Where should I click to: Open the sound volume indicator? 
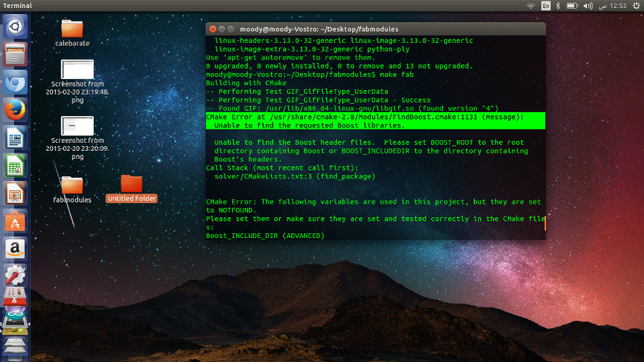coord(588,6)
